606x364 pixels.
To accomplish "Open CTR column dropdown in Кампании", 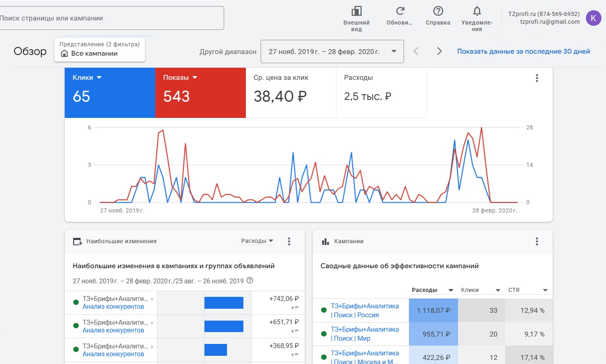I will click(x=528, y=290).
